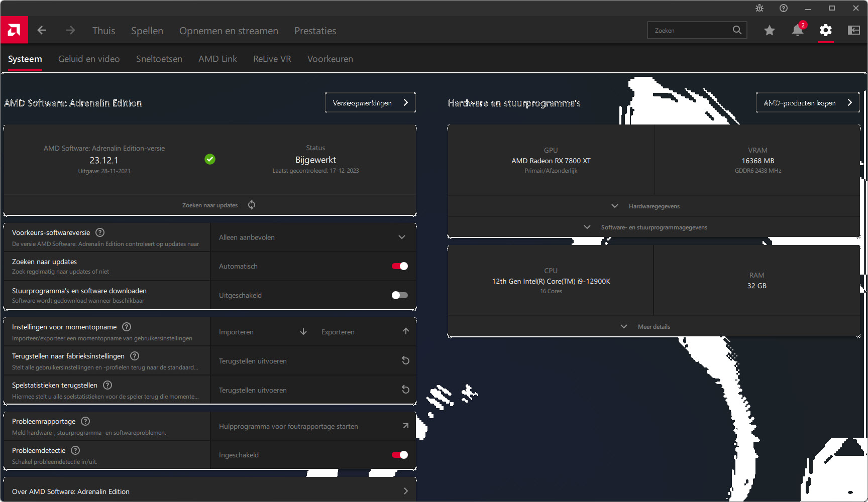Click reset icon for Spelstatistieken row
Image resolution: width=868 pixels, height=502 pixels.
pyautogui.click(x=405, y=390)
